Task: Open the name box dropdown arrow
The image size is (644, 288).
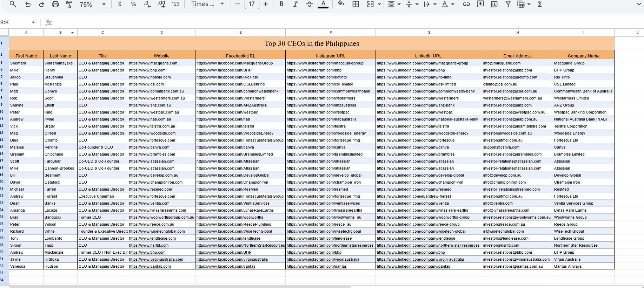Action: coord(33,22)
